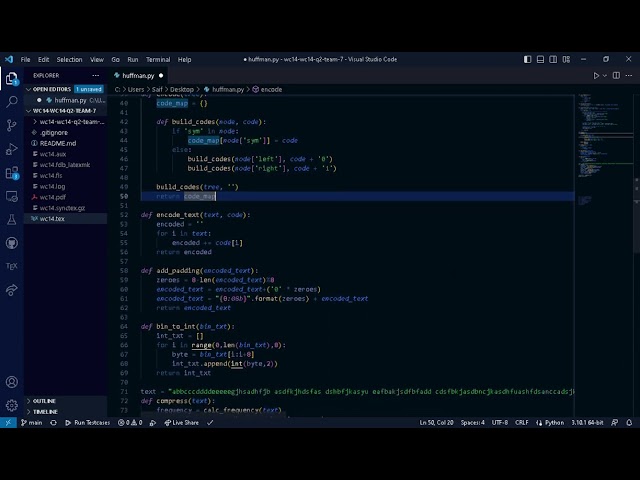
Task: Collapse the WC14-WC14-Q2-TEAM-7 folder section
Action: coord(65,111)
